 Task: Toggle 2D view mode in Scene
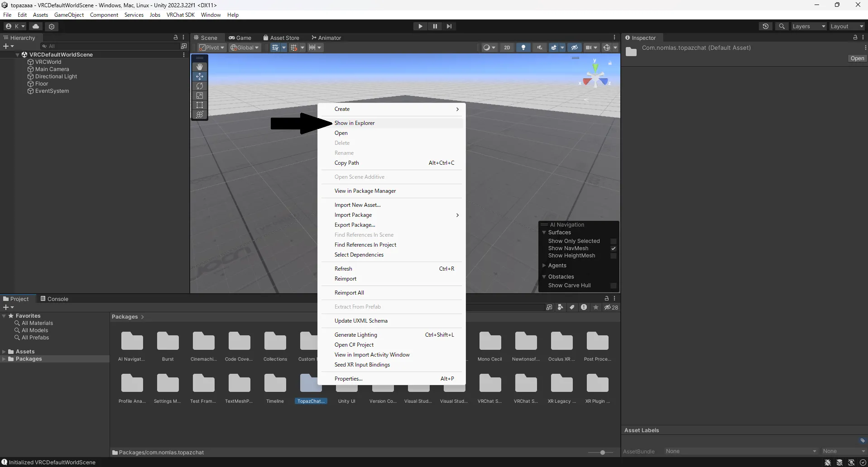(x=507, y=48)
